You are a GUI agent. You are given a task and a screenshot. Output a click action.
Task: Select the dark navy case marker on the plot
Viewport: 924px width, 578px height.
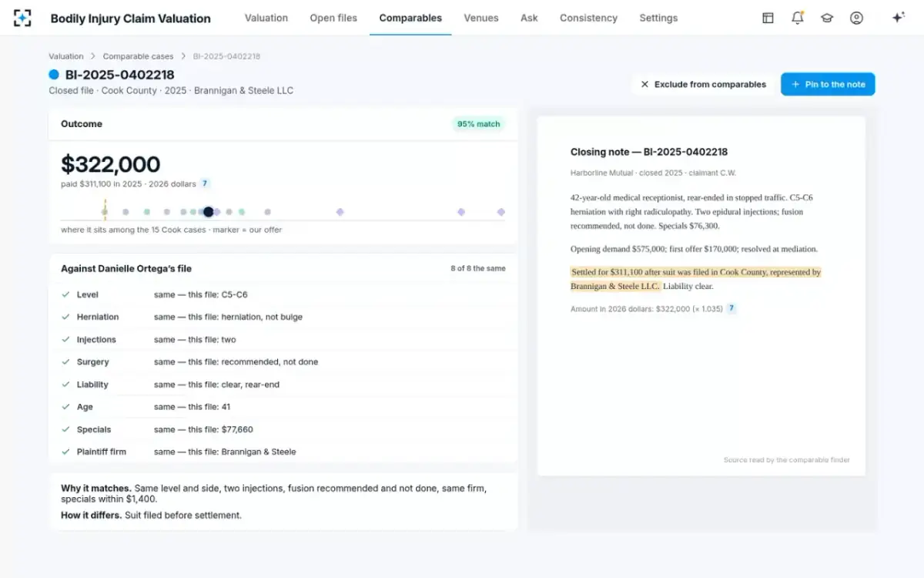[209, 212]
